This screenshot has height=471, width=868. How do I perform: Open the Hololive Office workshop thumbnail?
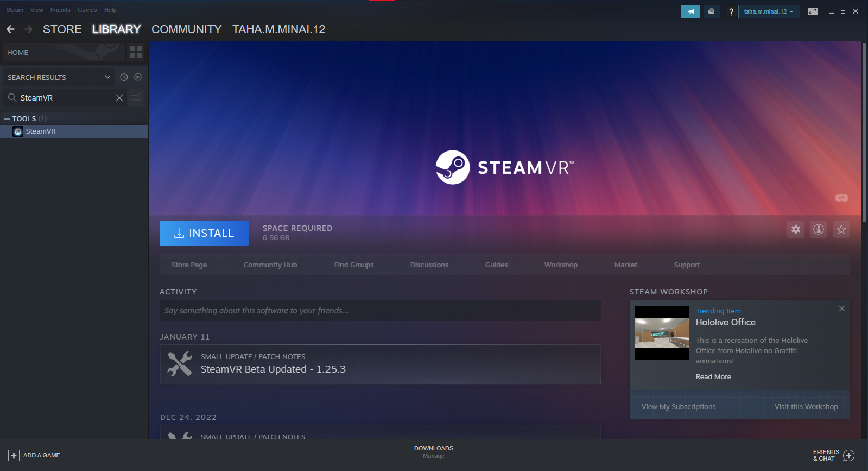coord(662,333)
